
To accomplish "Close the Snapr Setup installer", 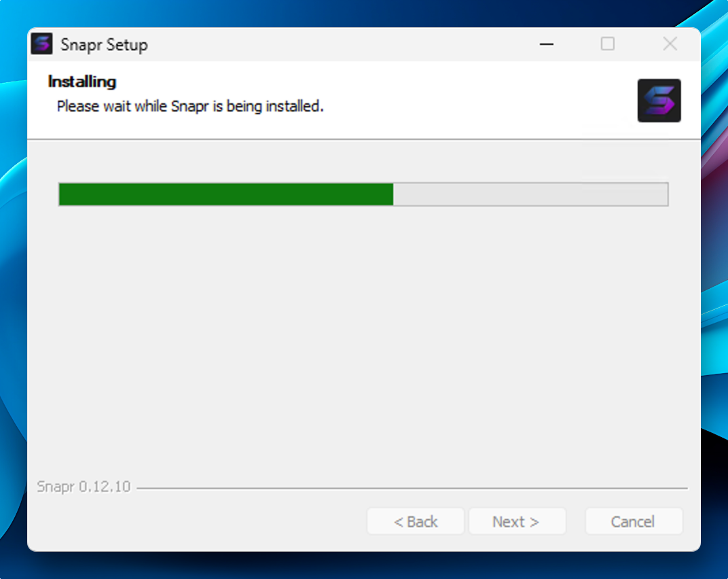I will 670,43.
